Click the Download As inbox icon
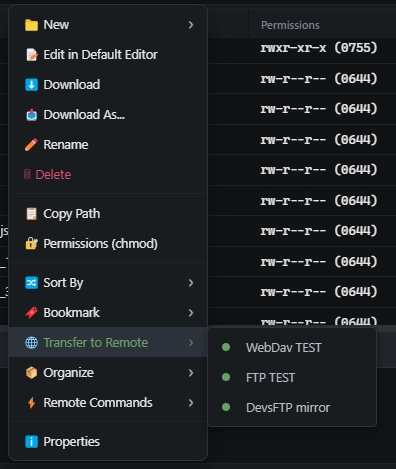 (x=31, y=115)
